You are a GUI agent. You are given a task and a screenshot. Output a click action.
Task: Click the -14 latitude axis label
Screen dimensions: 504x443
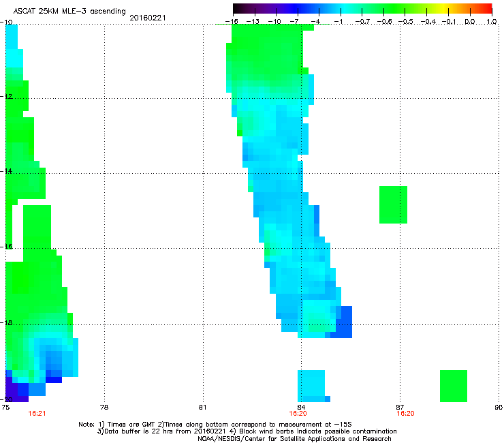point(6,171)
